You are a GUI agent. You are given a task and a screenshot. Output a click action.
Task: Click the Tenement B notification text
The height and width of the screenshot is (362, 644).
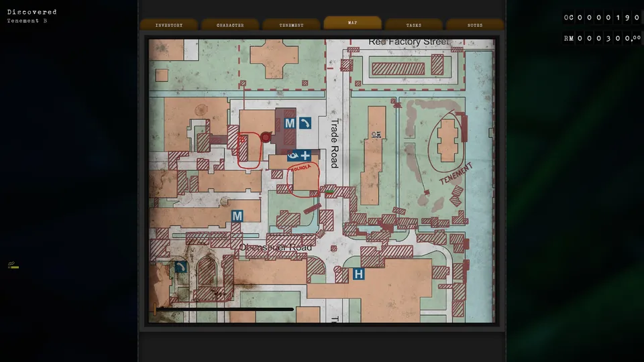point(27,21)
